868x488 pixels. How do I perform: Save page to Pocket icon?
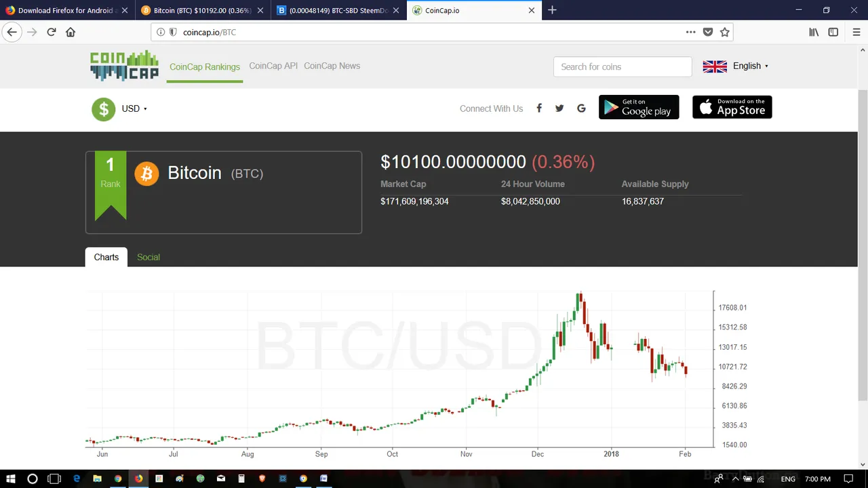point(708,32)
